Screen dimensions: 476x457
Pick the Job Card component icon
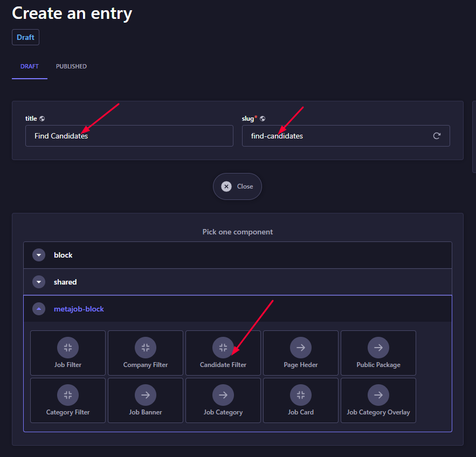pyautogui.click(x=301, y=395)
